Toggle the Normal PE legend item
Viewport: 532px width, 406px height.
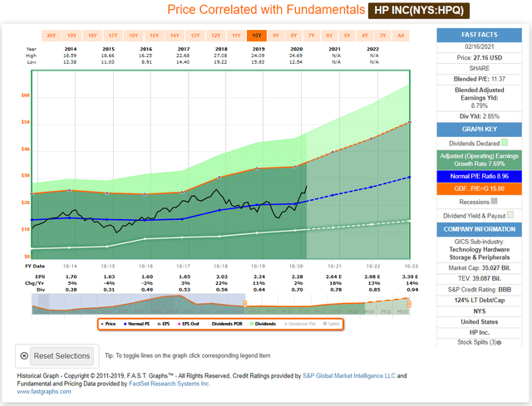(136, 324)
